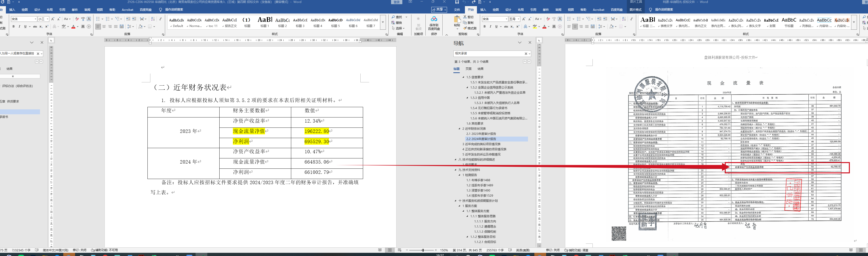Click decrease indent icon in left window
Screen dimensions: 868x256
click(x=128, y=19)
